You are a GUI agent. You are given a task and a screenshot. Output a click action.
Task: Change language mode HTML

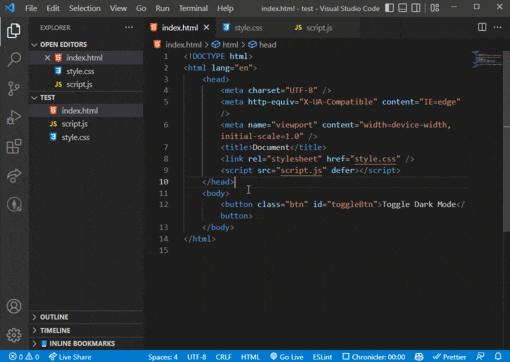[x=250, y=357]
